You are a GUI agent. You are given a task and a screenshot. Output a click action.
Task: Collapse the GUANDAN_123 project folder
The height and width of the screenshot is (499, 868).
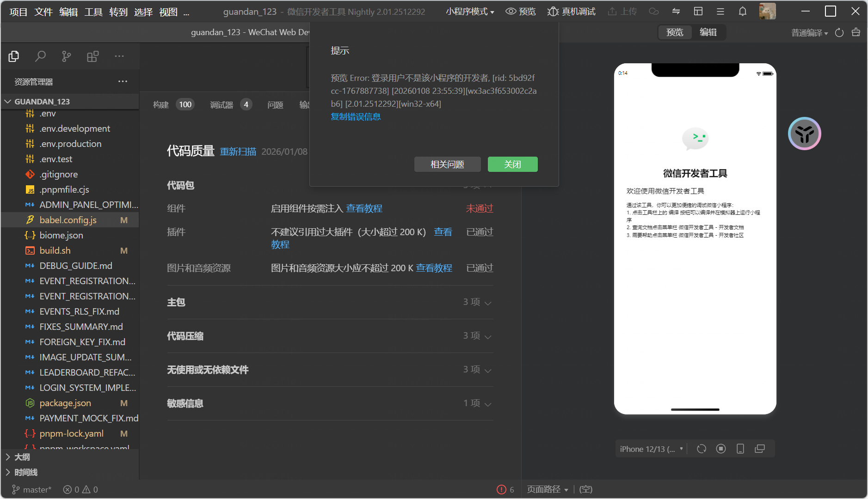tap(70, 102)
